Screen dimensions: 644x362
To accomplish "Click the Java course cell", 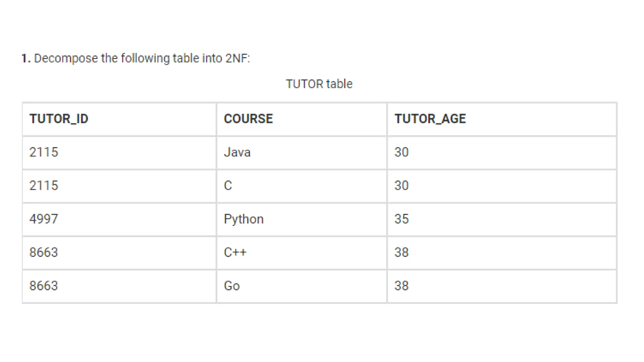I will [237, 152].
